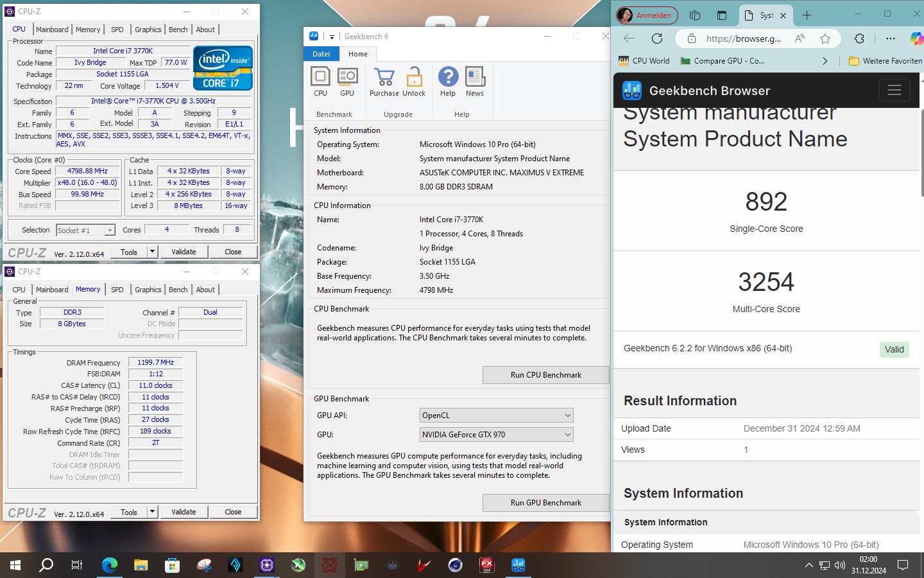Click Close button in bottom CPU-Z window
This screenshot has width=924, height=578.
click(x=233, y=512)
